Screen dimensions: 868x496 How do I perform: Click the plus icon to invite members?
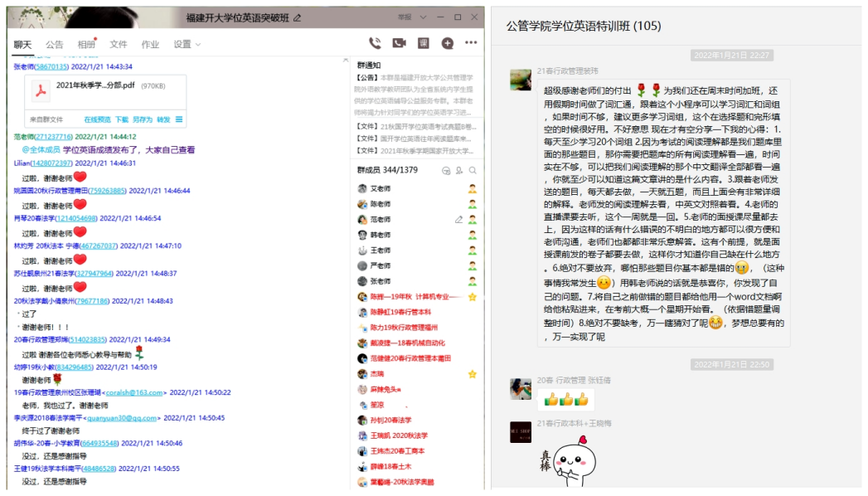point(448,43)
